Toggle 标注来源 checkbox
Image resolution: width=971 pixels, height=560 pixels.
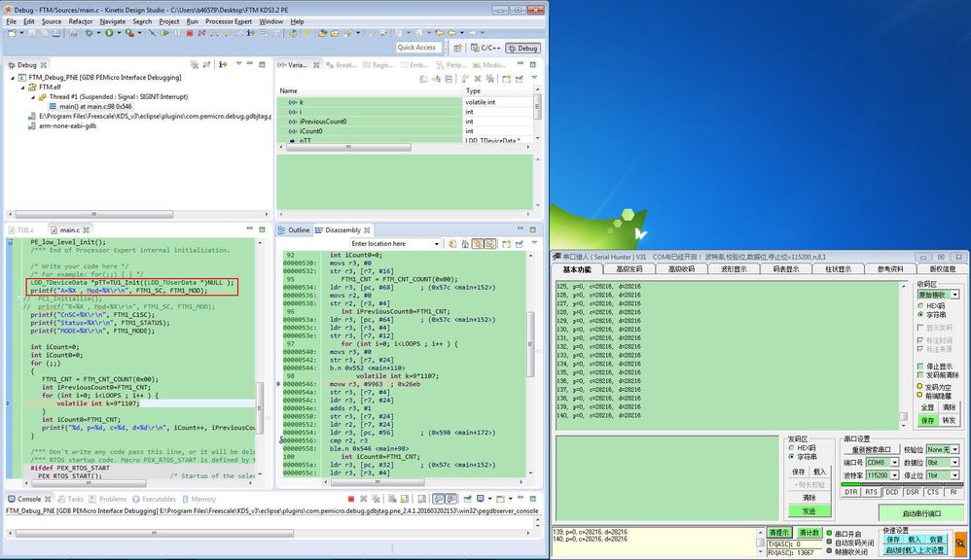click(x=920, y=348)
